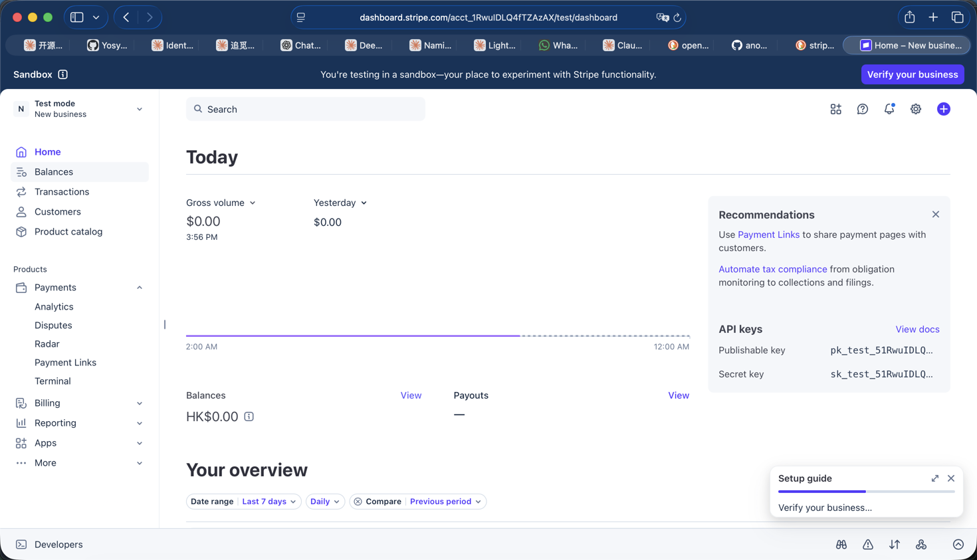Click the Sandbox info icon

(x=63, y=74)
